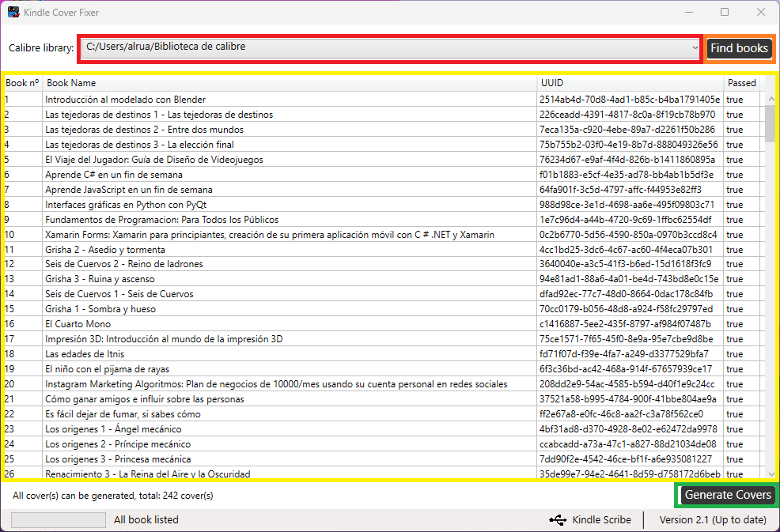Click the Kindle Cover Fixer app icon

tap(13, 12)
